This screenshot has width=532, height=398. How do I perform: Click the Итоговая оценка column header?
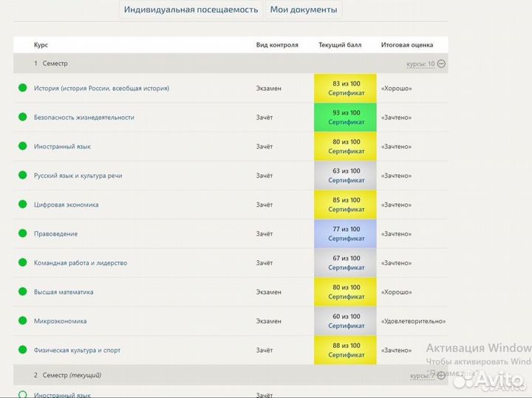[x=407, y=45]
